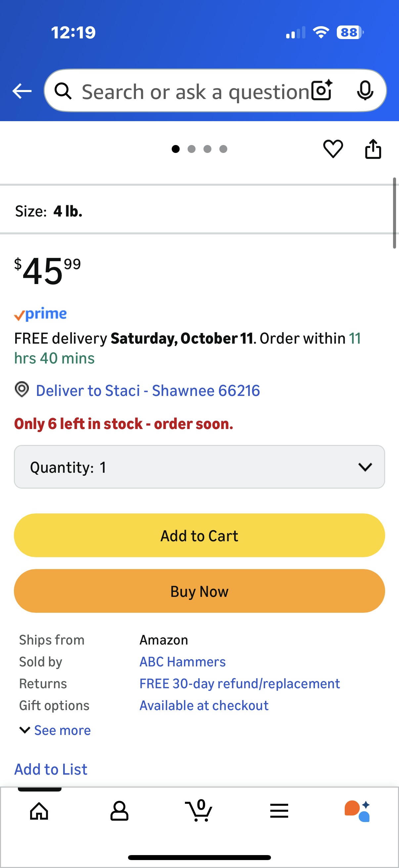Open the account profile tab
399x868 pixels.
[119, 811]
